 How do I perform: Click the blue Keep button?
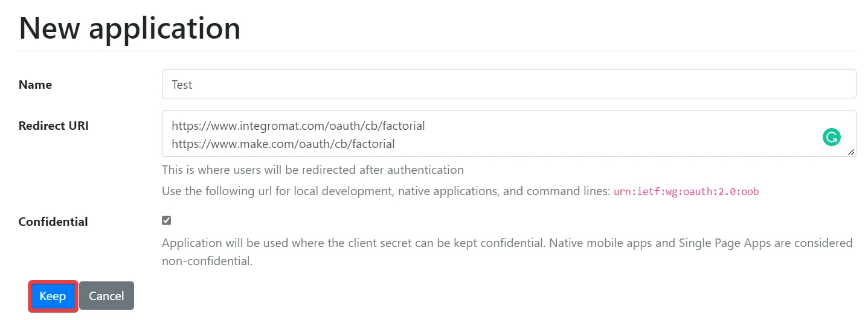pos(53,296)
